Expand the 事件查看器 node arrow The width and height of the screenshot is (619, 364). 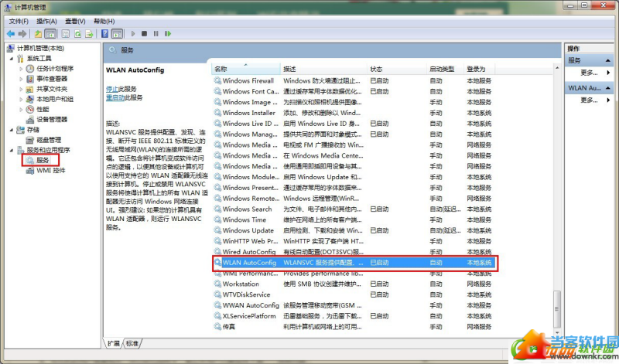pos(21,79)
